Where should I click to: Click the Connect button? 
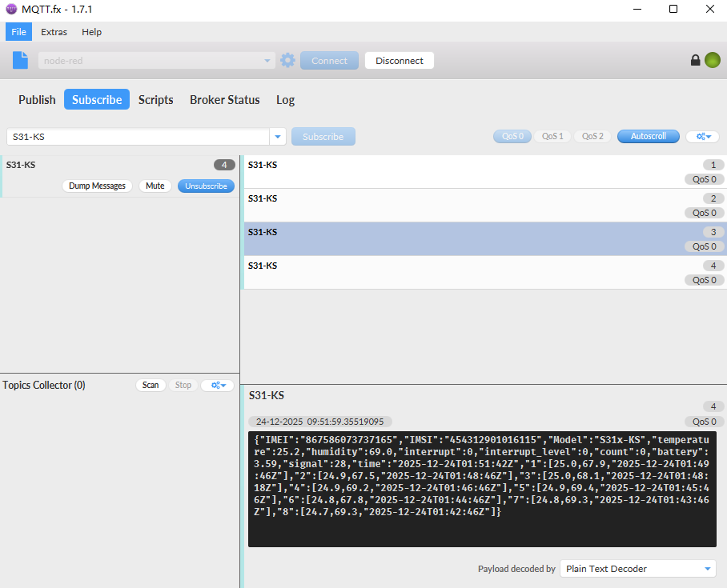(329, 61)
